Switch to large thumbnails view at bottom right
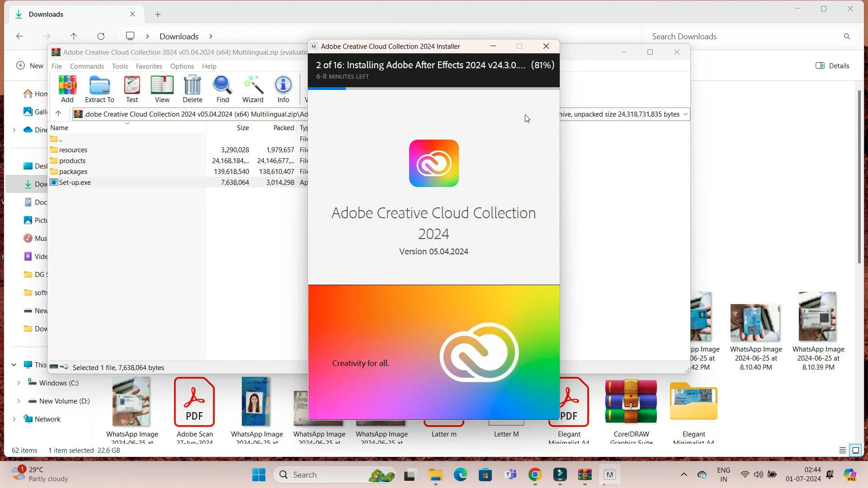The width and height of the screenshot is (868, 488). click(856, 450)
